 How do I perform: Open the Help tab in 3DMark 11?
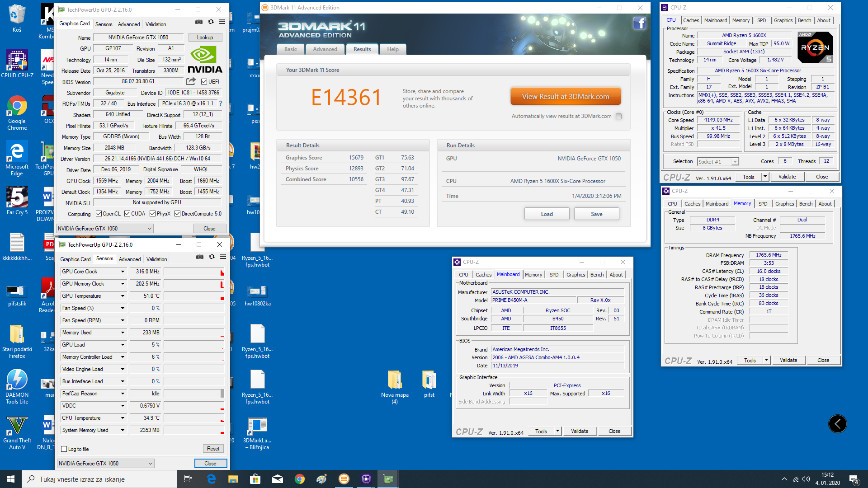(x=393, y=49)
